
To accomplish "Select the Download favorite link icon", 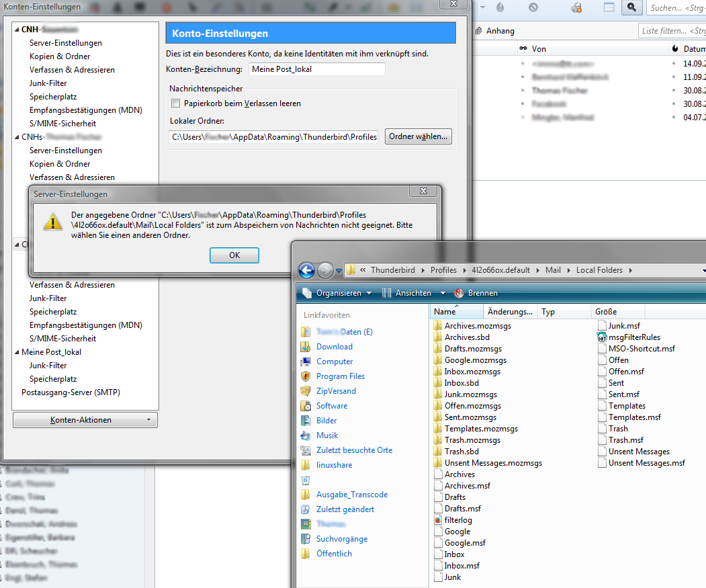I will click(306, 347).
